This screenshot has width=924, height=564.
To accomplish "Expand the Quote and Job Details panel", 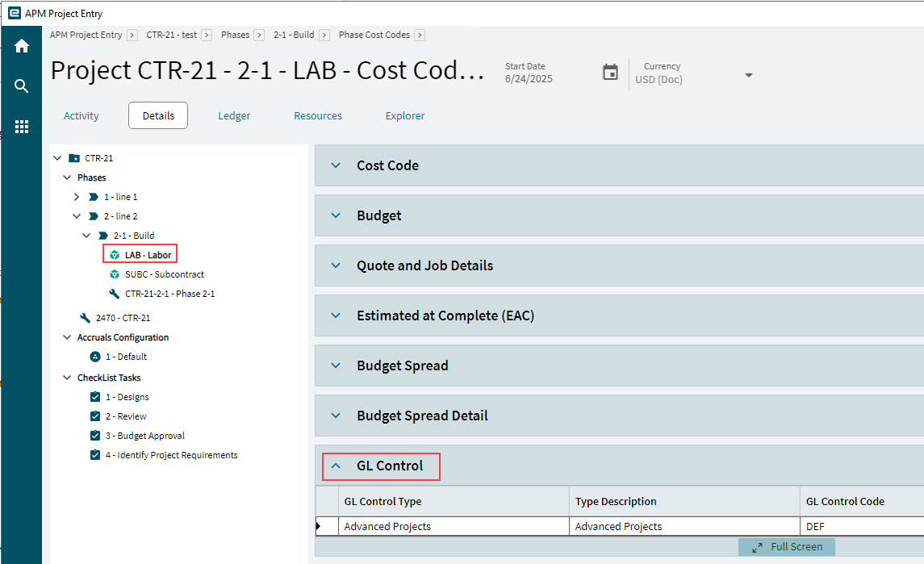I will [x=336, y=265].
